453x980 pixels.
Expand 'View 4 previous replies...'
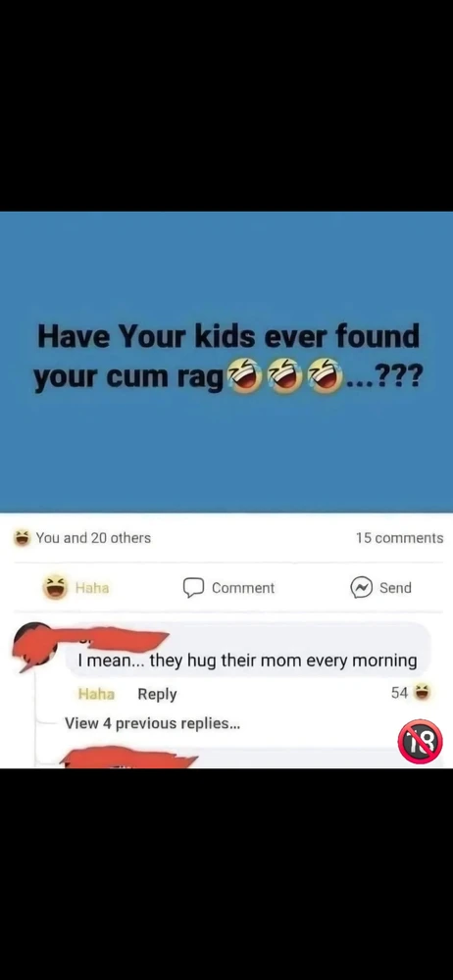tap(153, 723)
